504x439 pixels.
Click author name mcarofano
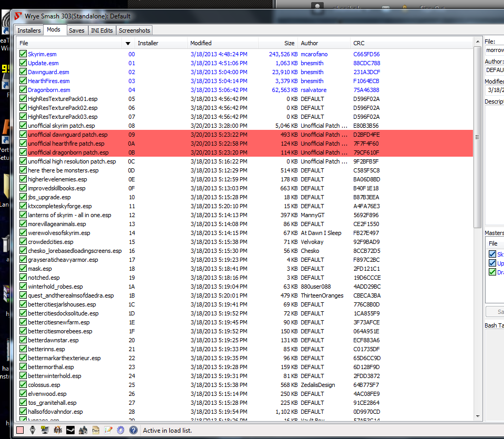[x=314, y=54]
